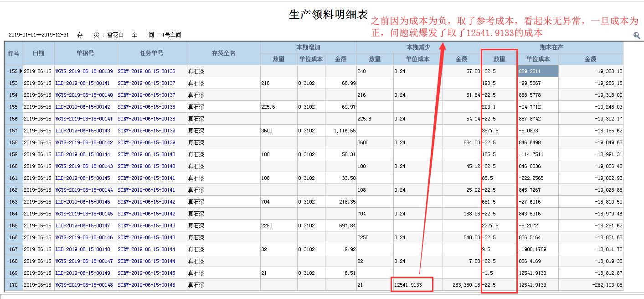Click the 日期 column header
The height and width of the screenshot is (299, 644).
coord(38,52)
